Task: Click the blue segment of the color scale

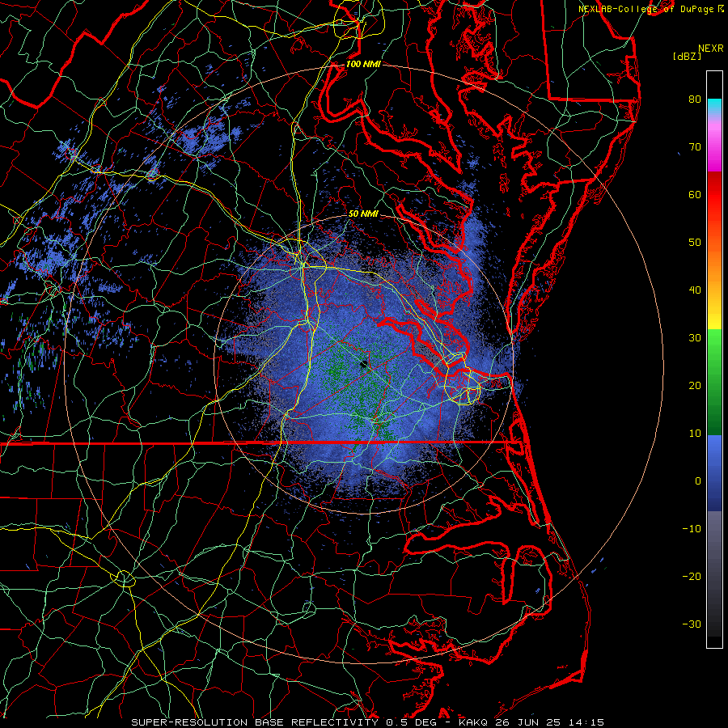Action: [714, 473]
